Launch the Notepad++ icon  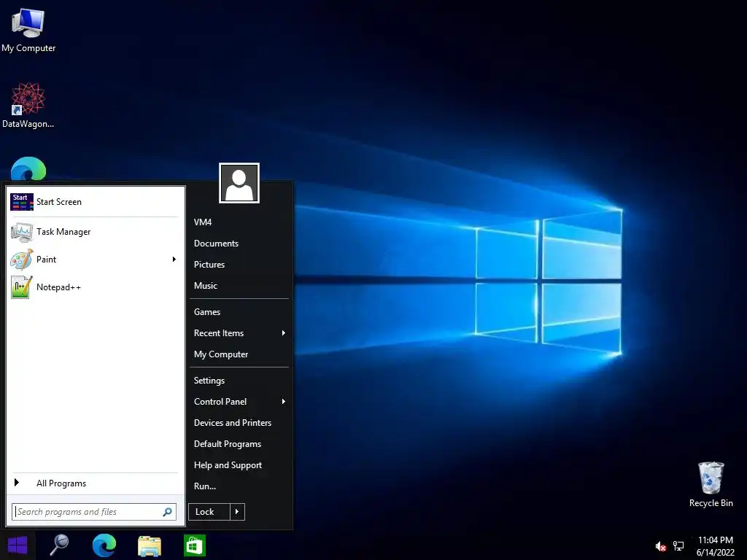pos(22,287)
